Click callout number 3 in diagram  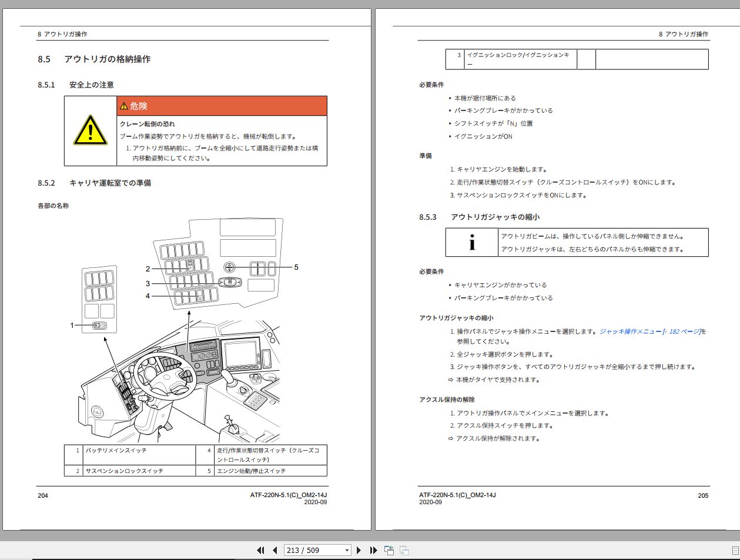point(148,284)
